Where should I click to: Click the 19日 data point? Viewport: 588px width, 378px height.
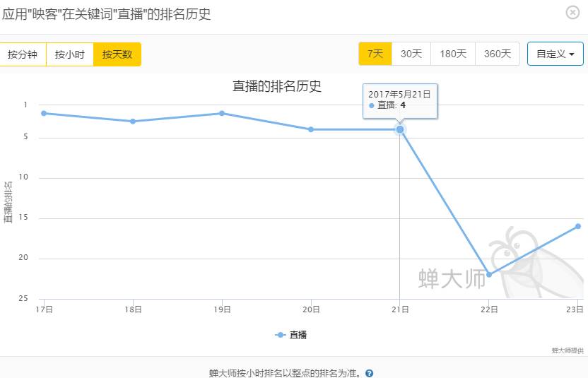(x=222, y=113)
